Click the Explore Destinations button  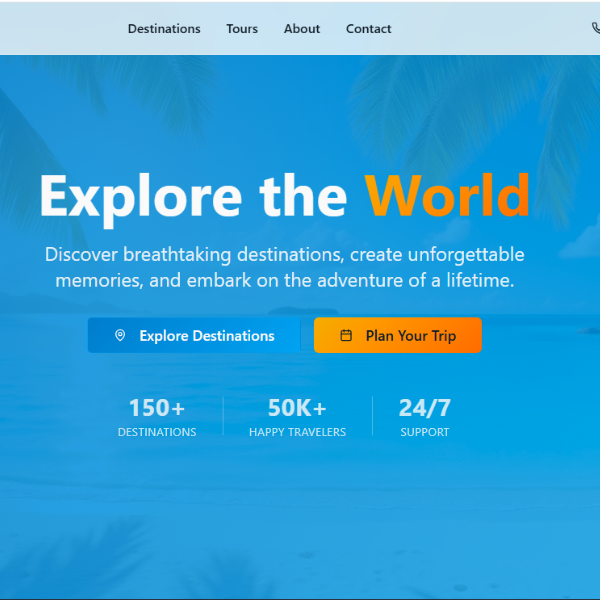[x=194, y=335]
